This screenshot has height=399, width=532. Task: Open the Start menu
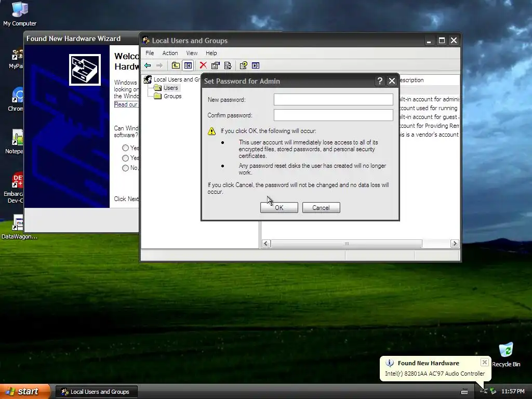pyautogui.click(x=24, y=391)
